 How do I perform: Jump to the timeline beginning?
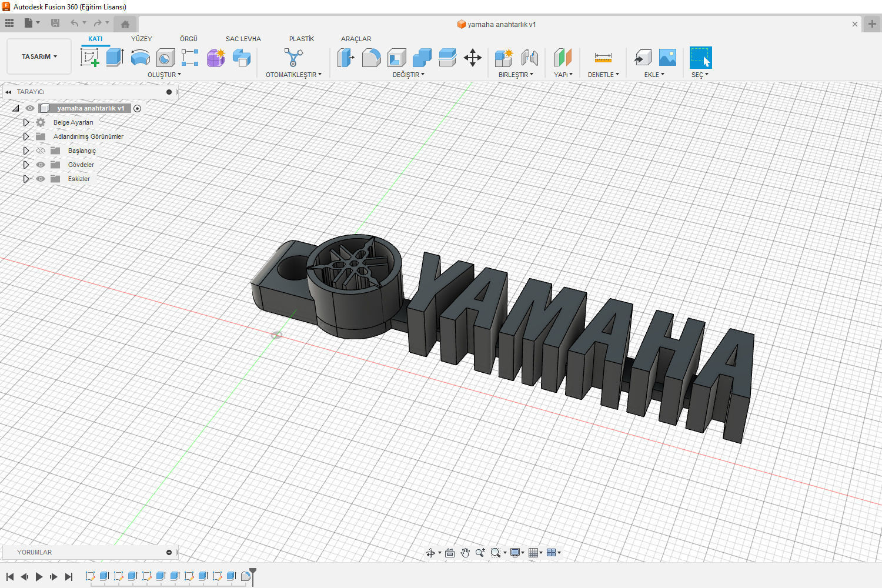10,577
